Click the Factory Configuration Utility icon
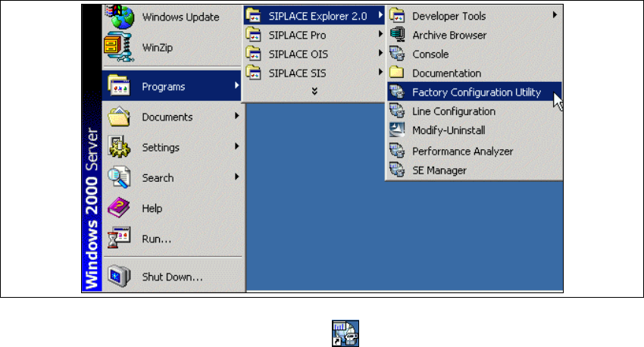 [x=397, y=92]
